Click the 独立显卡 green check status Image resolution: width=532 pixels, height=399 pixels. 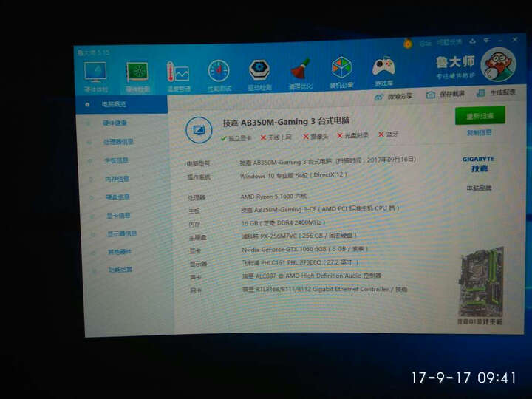click(236, 138)
